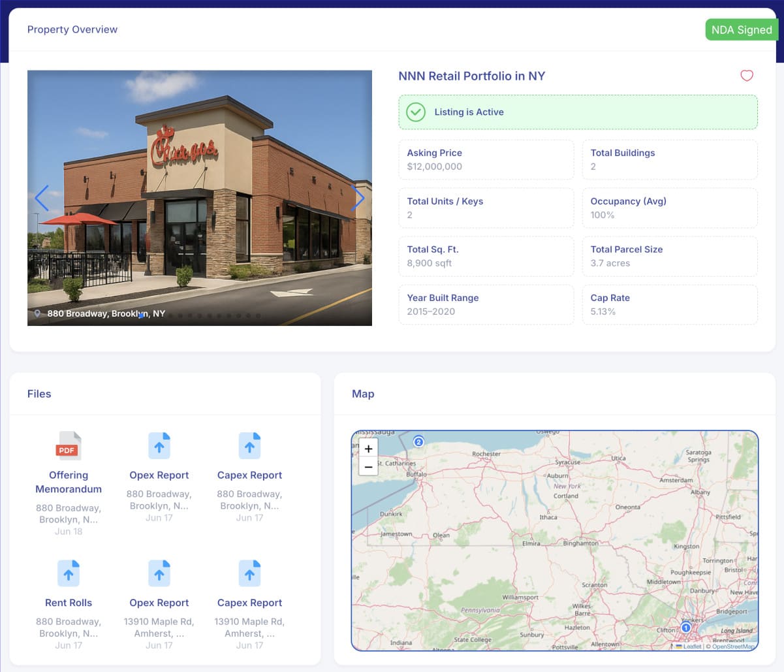Click the Year Built Range 2015–2020 value
The width and height of the screenshot is (784, 672).
(x=431, y=312)
